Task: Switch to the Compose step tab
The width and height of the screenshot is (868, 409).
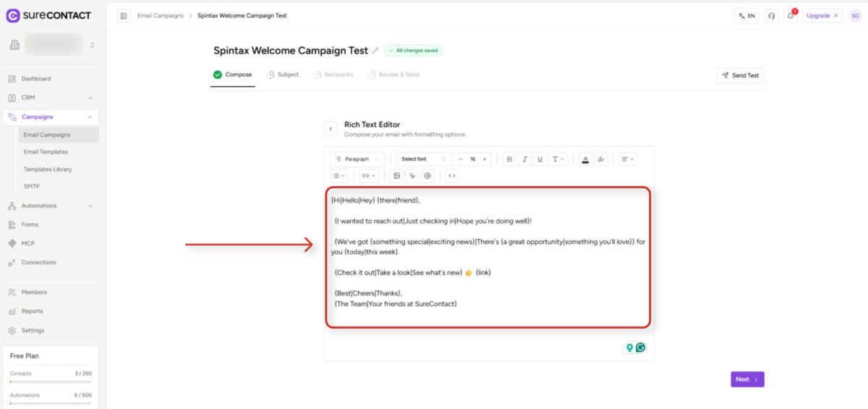Action: coord(232,75)
